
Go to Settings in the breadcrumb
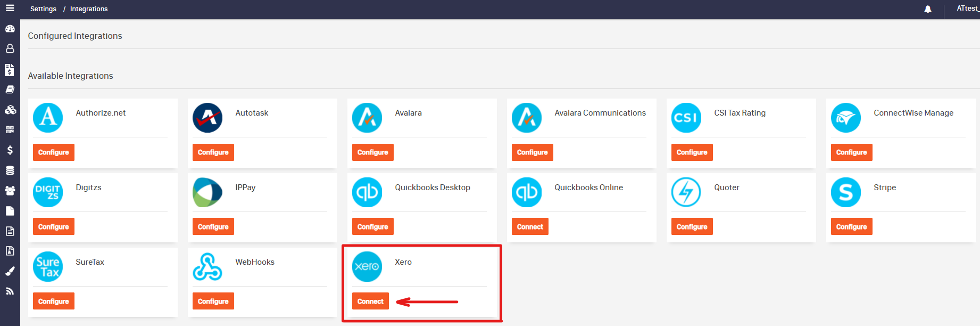(x=43, y=9)
